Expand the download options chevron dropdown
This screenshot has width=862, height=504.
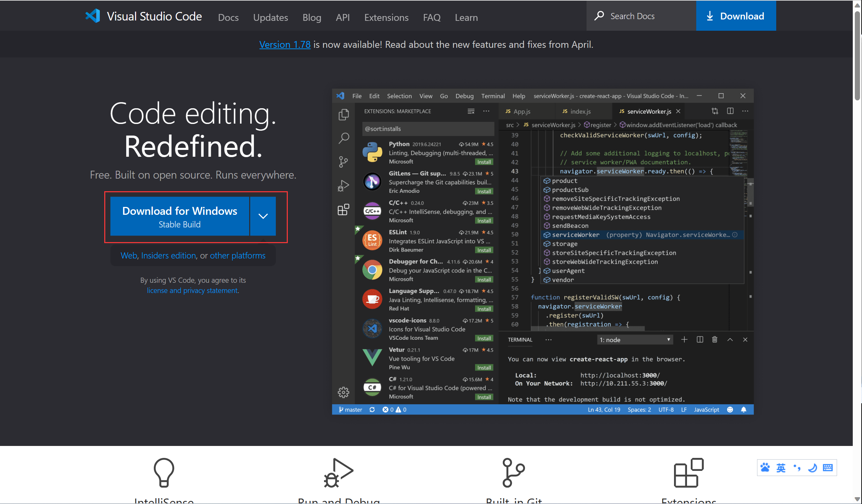[263, 216]
